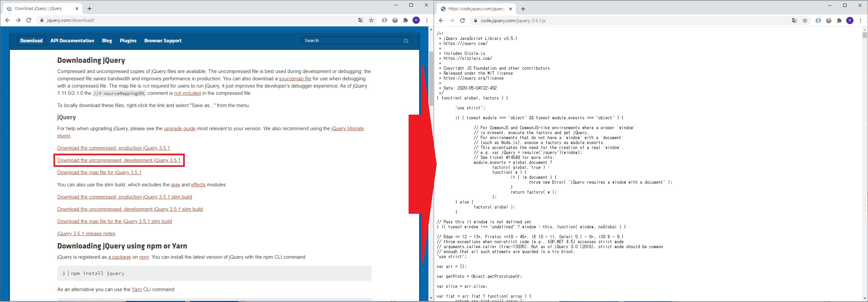868x302 pixels.
Task: Select the code.jquery.com browser tab
Action: (477, 9)
